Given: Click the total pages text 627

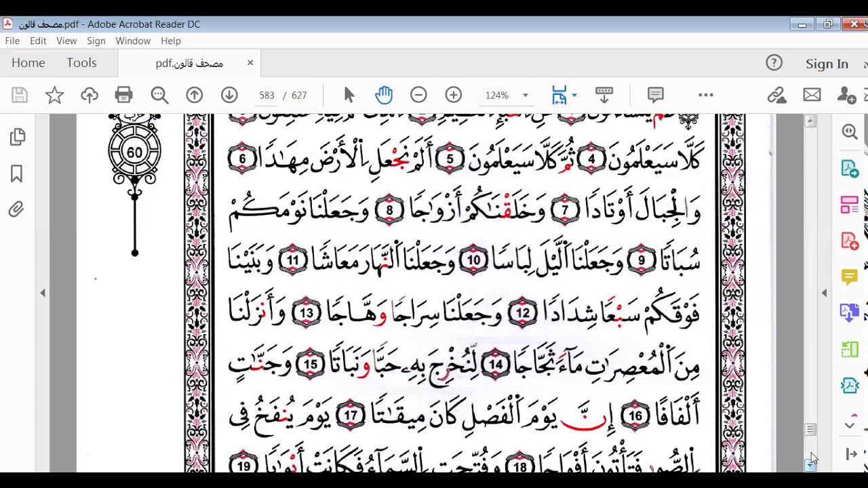Looking at the screenshot, I should (x=299, y=96).
